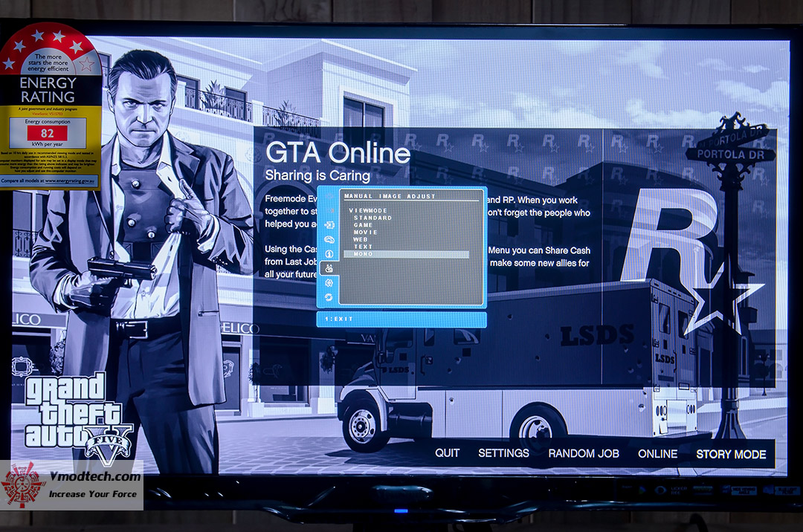The image size is (803, 532).
Task: Select the Input Select icon in OSD sidebar
Action: tap(329, 225)
